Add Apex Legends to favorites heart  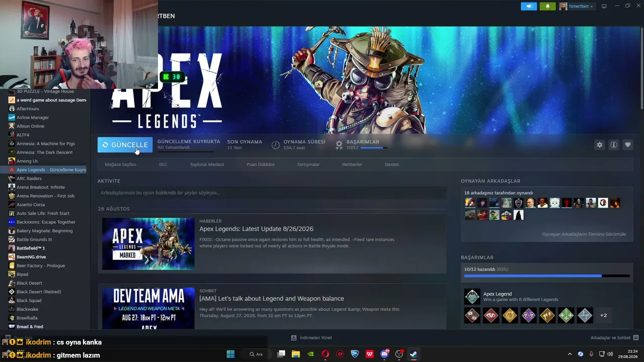point(627,145)
